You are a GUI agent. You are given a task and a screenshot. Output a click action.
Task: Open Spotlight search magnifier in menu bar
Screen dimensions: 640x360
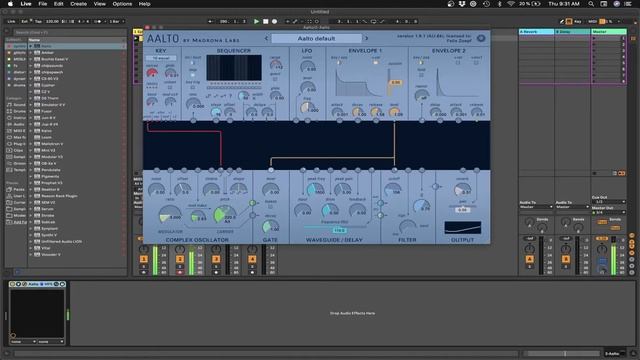point(591,4)
